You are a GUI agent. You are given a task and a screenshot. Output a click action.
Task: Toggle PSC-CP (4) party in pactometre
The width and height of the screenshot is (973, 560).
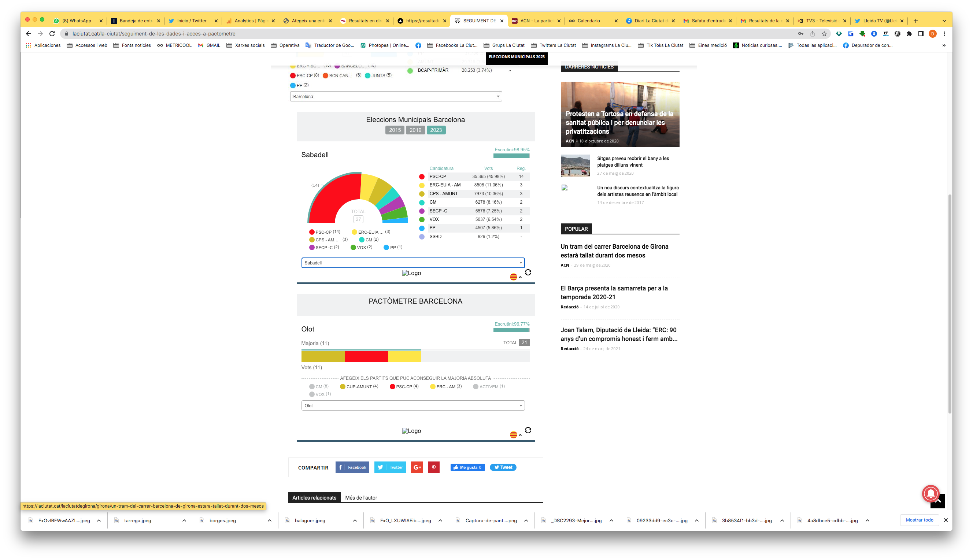[x=404, y=386]
